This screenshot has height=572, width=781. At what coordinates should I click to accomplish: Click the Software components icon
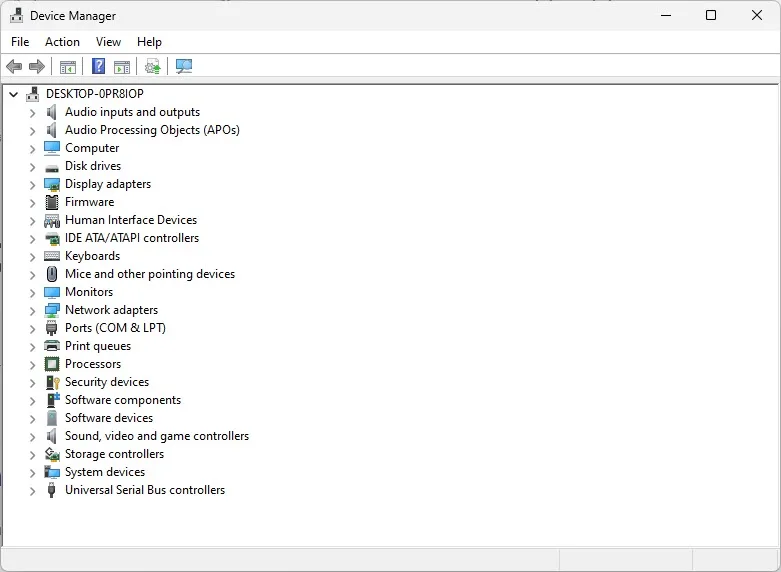pyautogui.click(x=52, y=400)
